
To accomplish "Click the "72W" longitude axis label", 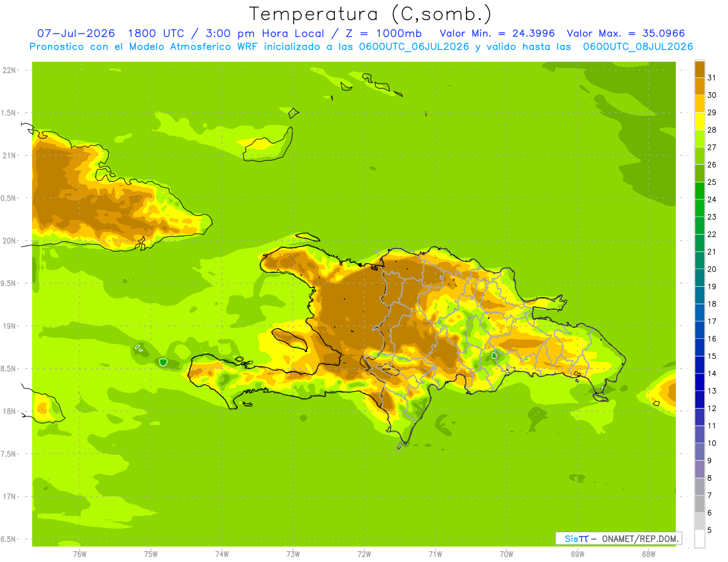I will 365,554.
